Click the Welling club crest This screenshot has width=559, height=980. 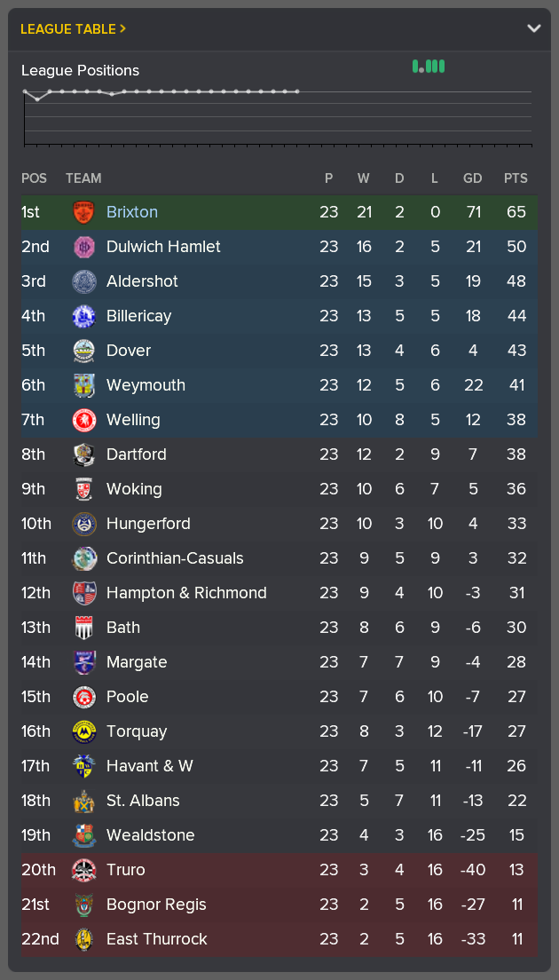[x=86, y=420]
